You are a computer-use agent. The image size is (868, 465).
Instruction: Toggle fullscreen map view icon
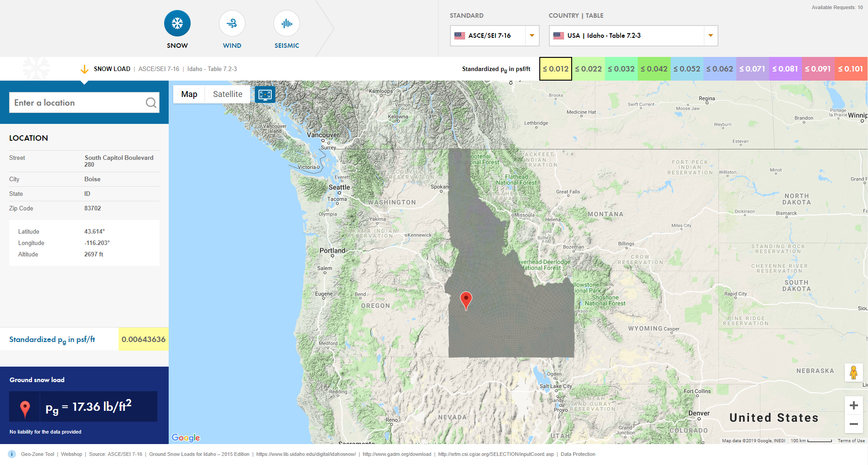[x=265, y=94]
